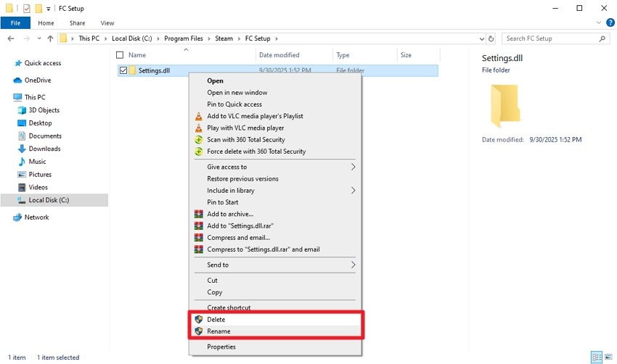Expand the Send to submenu arrow
This screenshot has width=617, height=364.
pos(353,265)
